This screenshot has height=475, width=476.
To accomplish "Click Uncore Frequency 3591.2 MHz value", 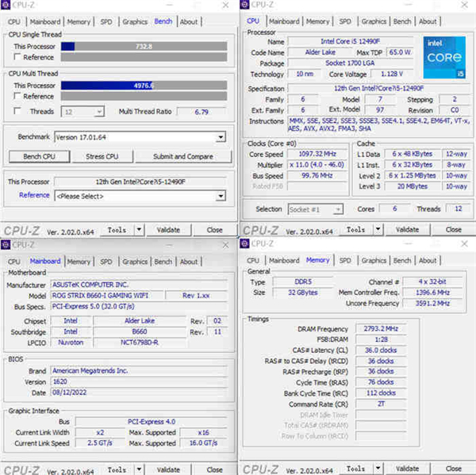I will tap(432, 303).
